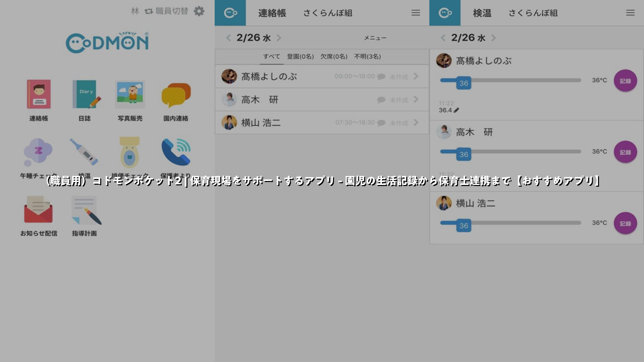Click 高木 研 avatar in 検温 panel
This screenshot has height=362, width=644.
(444, 132)
